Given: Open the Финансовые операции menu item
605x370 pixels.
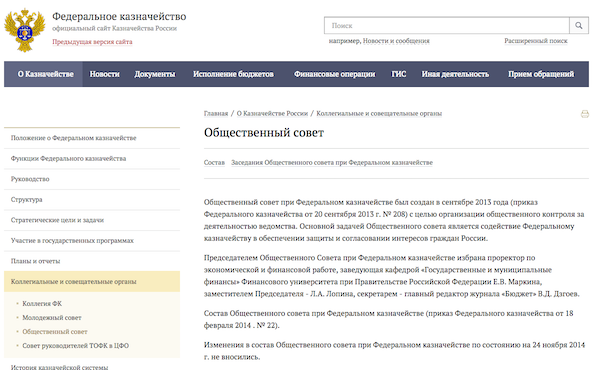Looking at the screenshot, I should coord(335,74).
